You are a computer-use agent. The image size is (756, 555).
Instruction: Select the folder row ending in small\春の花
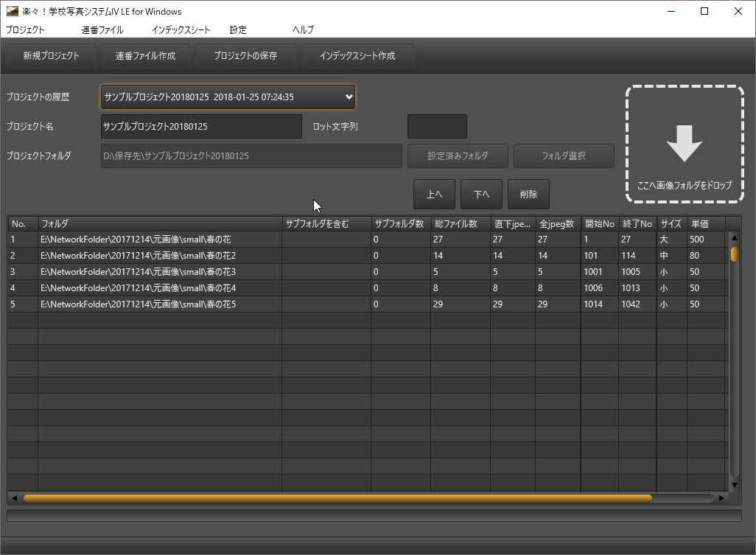366,239
